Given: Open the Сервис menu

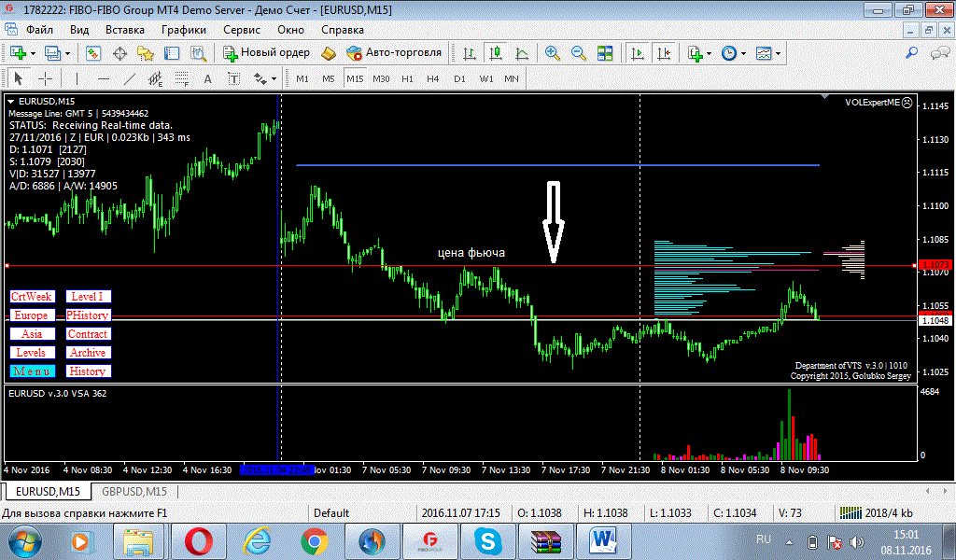Looking at the screenshot, I should 242,30.
